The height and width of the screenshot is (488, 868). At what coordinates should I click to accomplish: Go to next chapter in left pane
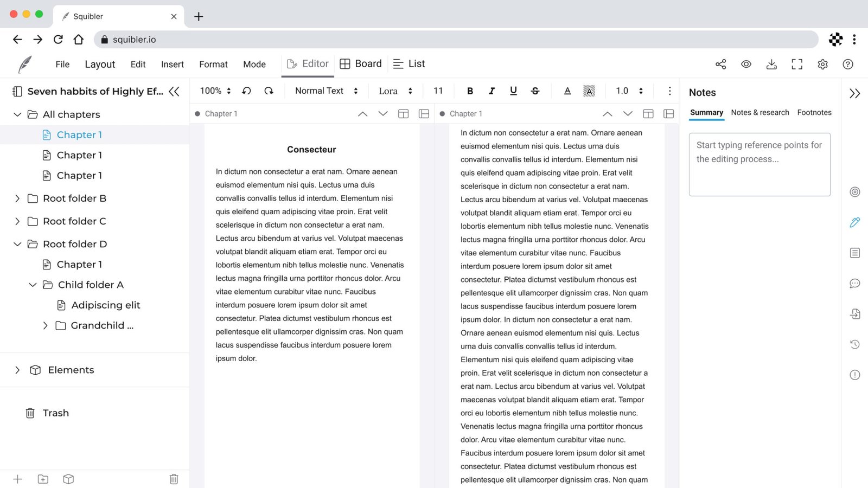(x=383, y=113)
